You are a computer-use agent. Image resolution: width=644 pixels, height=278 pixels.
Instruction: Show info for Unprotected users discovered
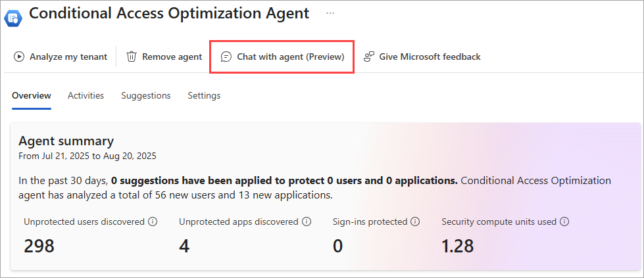point(153,222)
